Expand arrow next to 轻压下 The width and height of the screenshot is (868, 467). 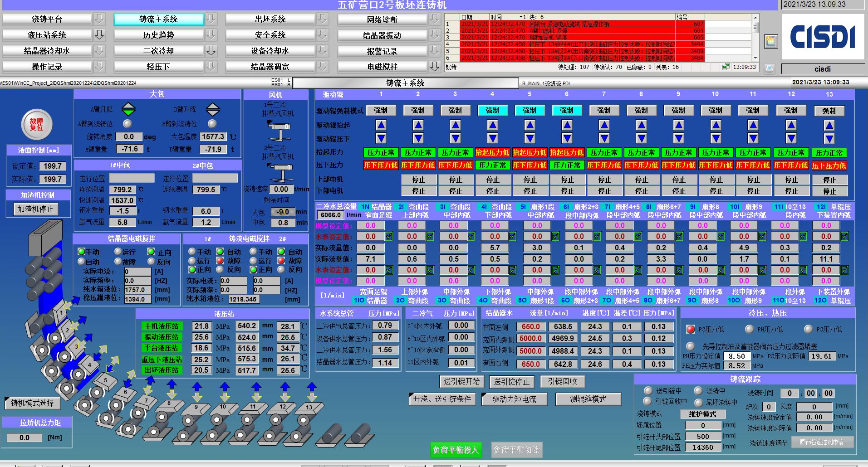pyautogui.click(x=211, y=67)
